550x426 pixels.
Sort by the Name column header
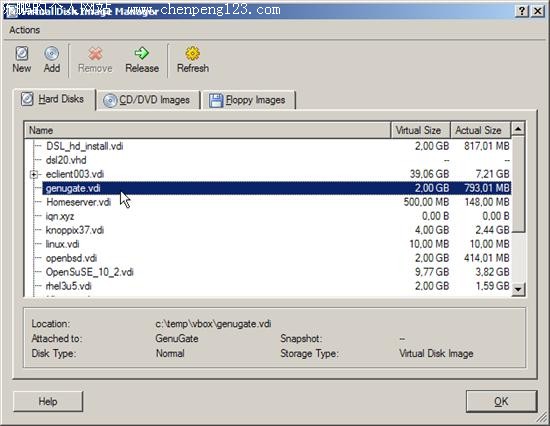point(207,130)
